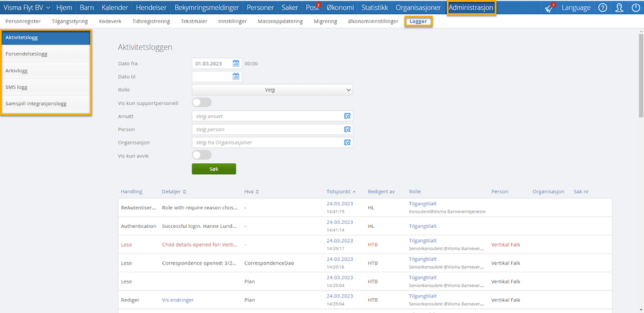Open Post menu with badge 2
Viewport: 644px width, 313px height.
[313, 8]
